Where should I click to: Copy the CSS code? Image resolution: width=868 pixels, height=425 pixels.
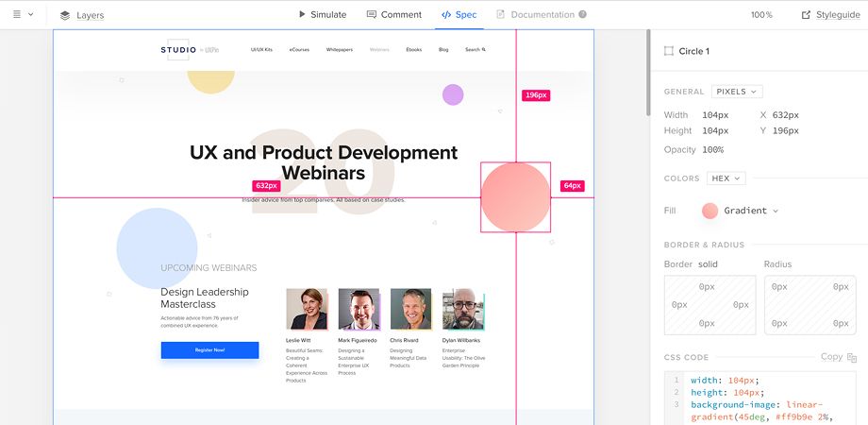831,357
